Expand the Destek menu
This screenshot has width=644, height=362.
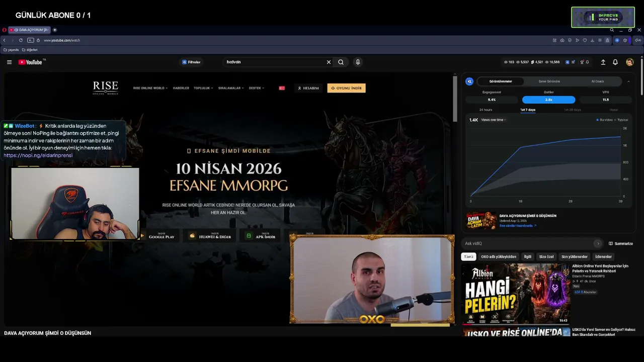(x=256, y=88)
